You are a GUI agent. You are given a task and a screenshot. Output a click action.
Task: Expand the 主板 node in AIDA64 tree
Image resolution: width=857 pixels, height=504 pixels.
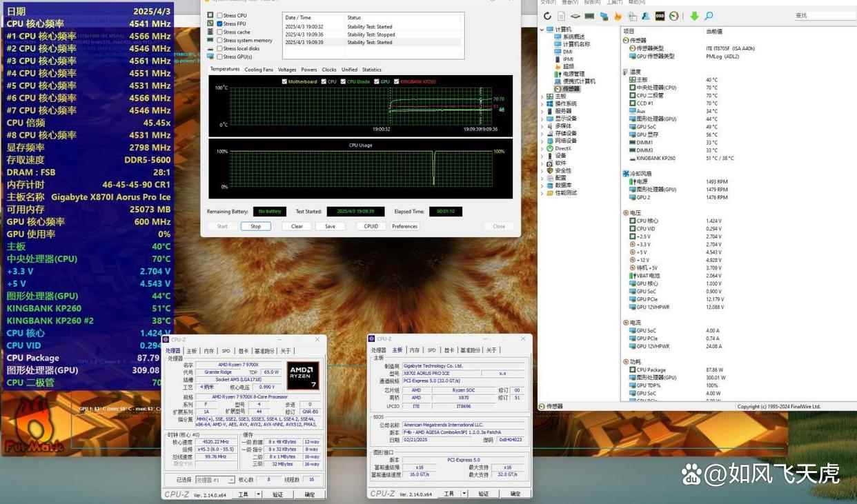[542, 97]
